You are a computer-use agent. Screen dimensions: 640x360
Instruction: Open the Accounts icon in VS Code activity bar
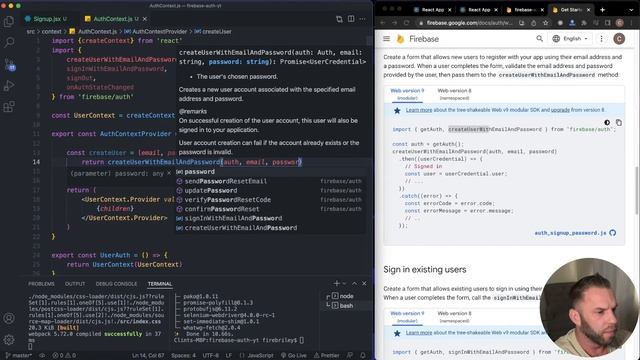pyautogui.click(x=9, y=318)
